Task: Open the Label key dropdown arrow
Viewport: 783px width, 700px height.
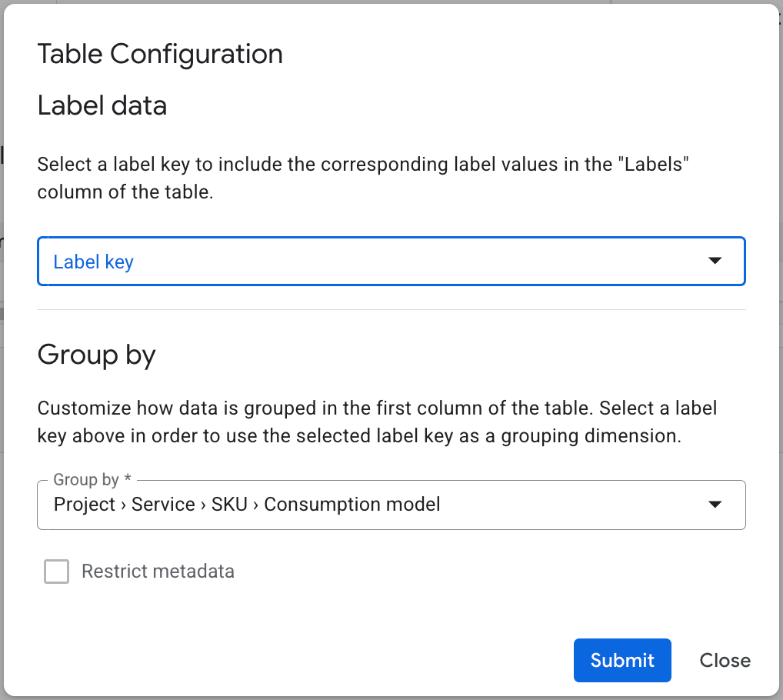Action: click(715, 261)
